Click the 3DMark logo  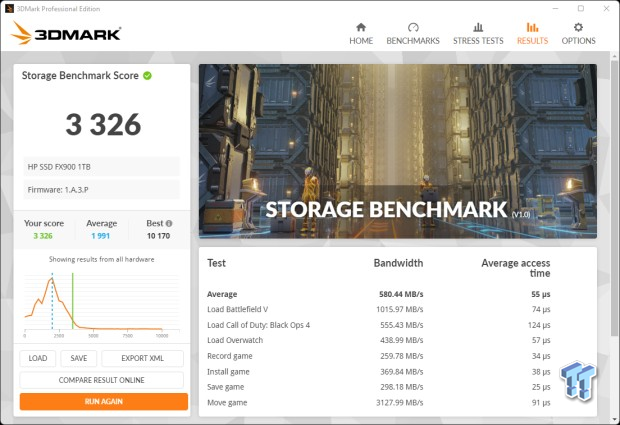coord(66,33)
